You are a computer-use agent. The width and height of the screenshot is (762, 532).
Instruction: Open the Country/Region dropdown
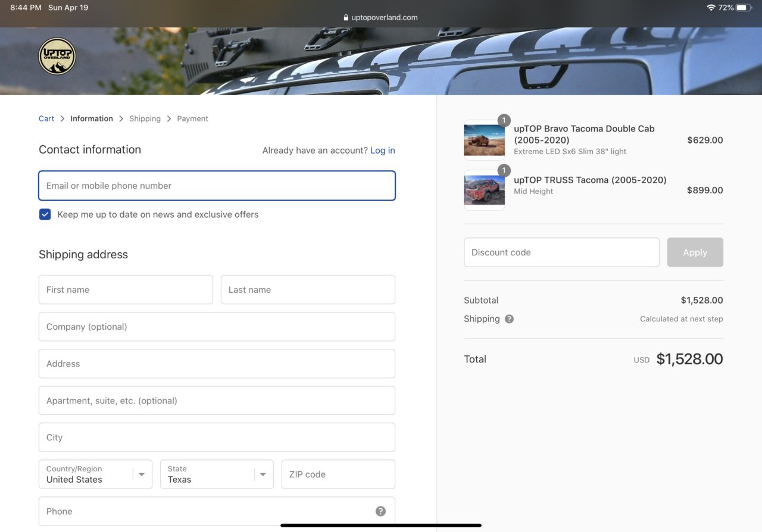tap(95, 474)
